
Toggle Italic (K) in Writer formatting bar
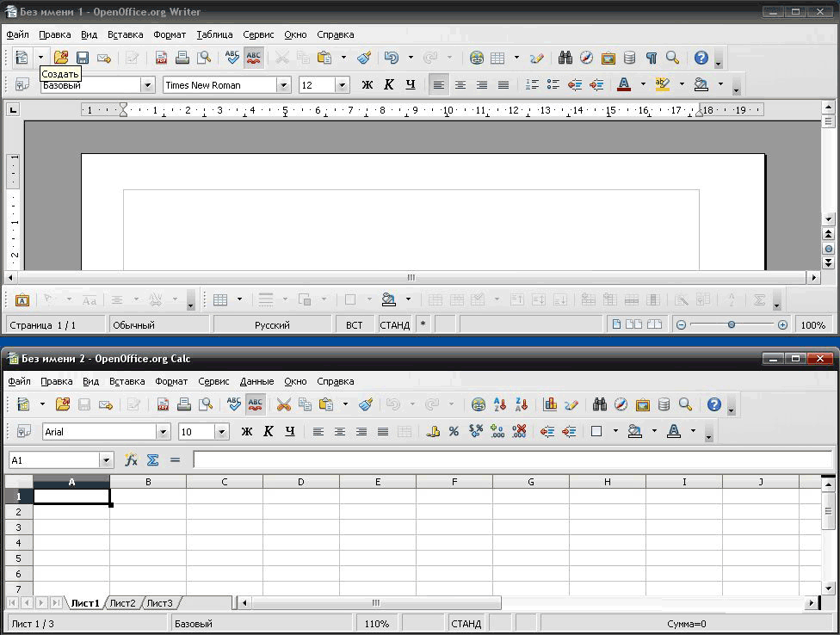389,84
